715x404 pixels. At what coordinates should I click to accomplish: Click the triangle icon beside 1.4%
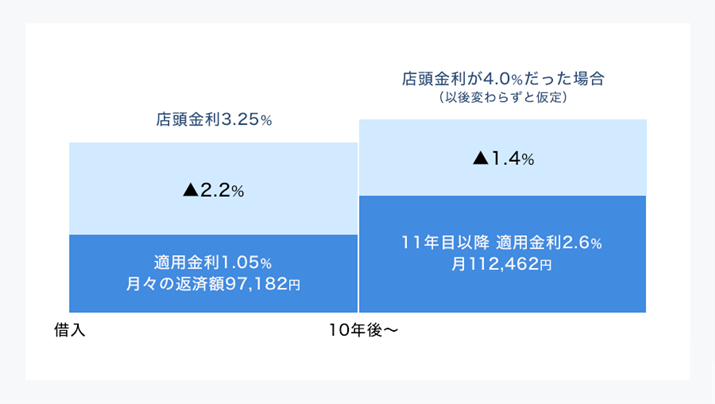[x=481, y=158]
